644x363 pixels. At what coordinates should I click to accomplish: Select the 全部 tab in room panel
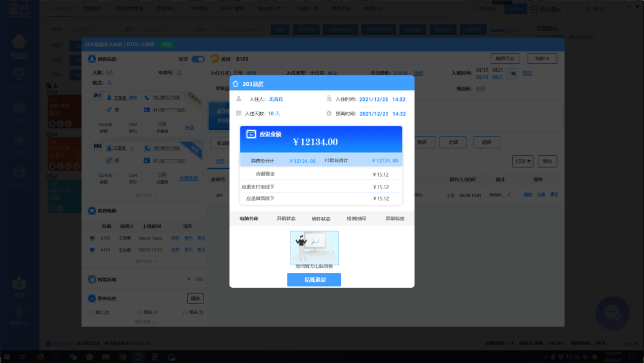(220, 162)
